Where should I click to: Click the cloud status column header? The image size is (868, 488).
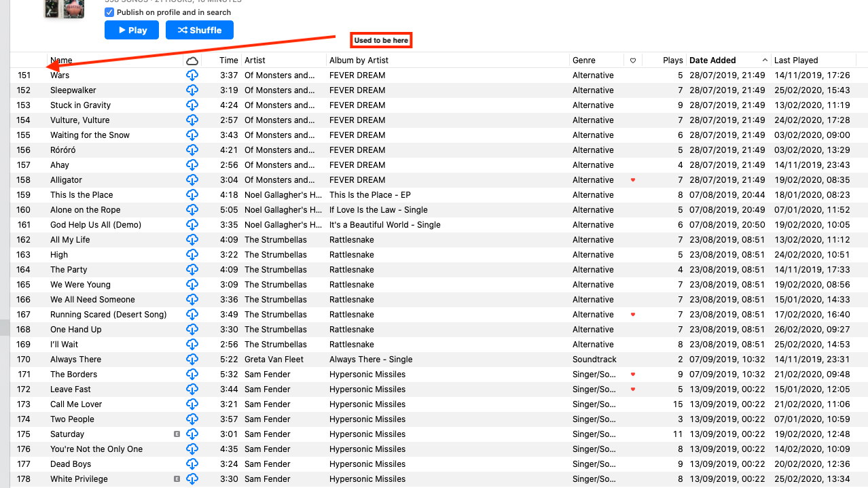click(x=192, y=60)
